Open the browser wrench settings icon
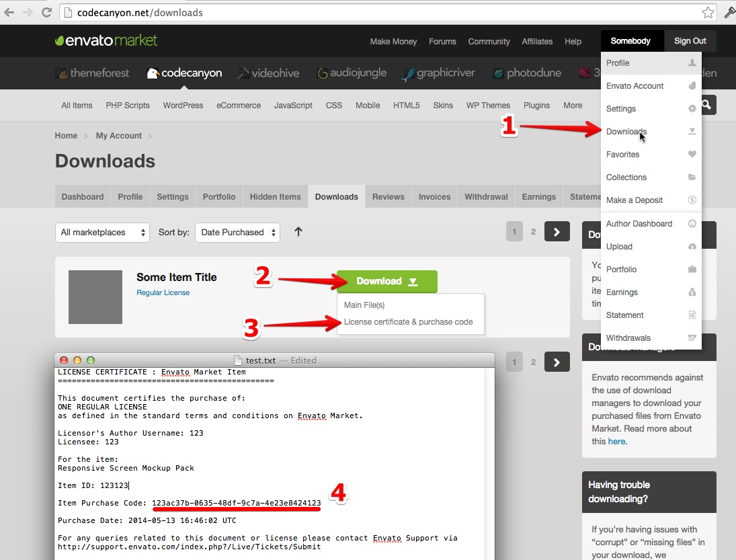Viewport: 736px width, 560px height. (730, 13)
